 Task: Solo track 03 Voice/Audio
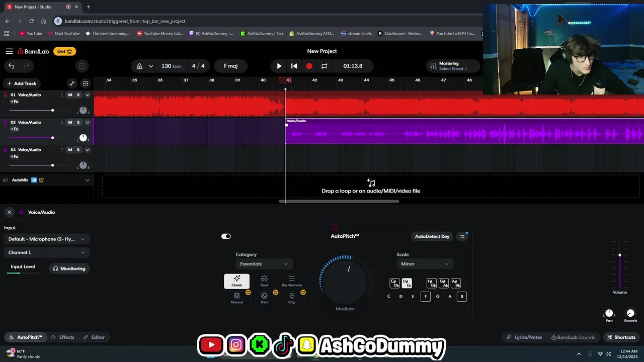tap(78, 150)
